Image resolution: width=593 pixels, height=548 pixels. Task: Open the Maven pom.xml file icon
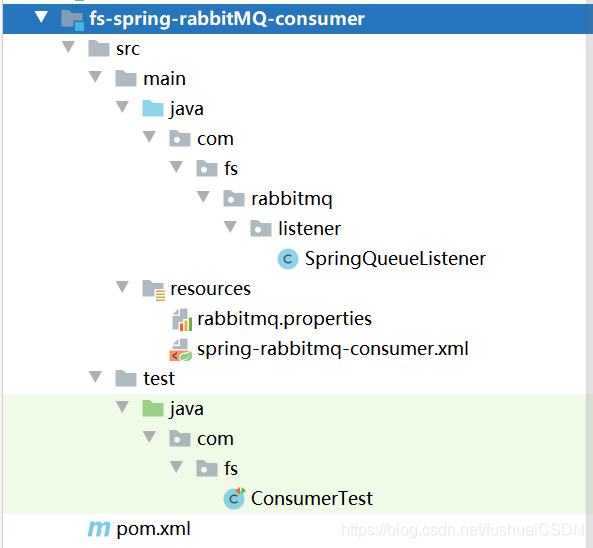pos(99,529)
